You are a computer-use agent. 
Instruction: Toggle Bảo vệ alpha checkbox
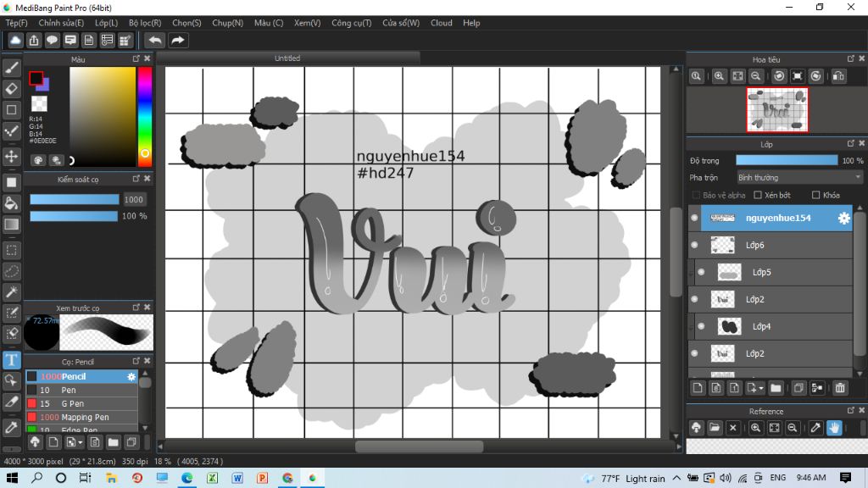[696, 196]
